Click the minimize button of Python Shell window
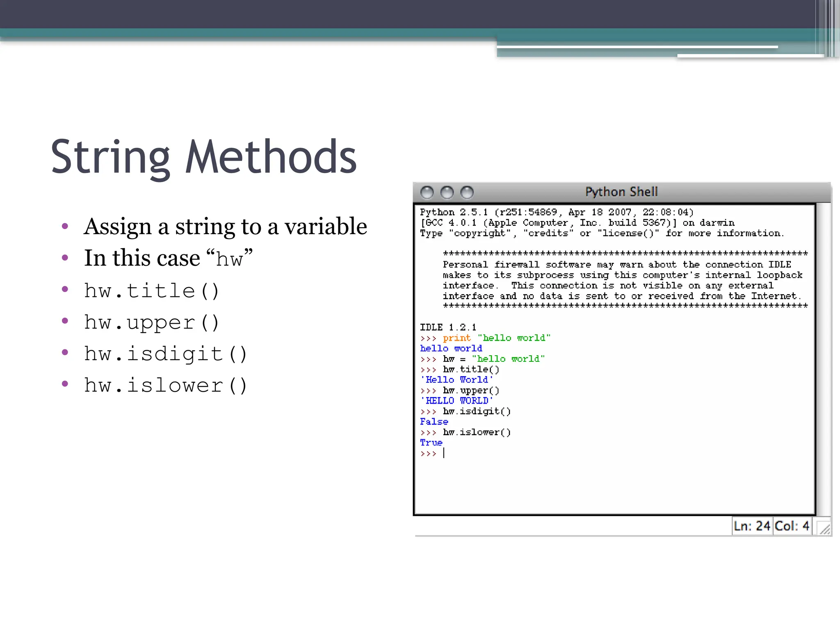The width and height of the screenshot is (840, 630). click(447, 192)
